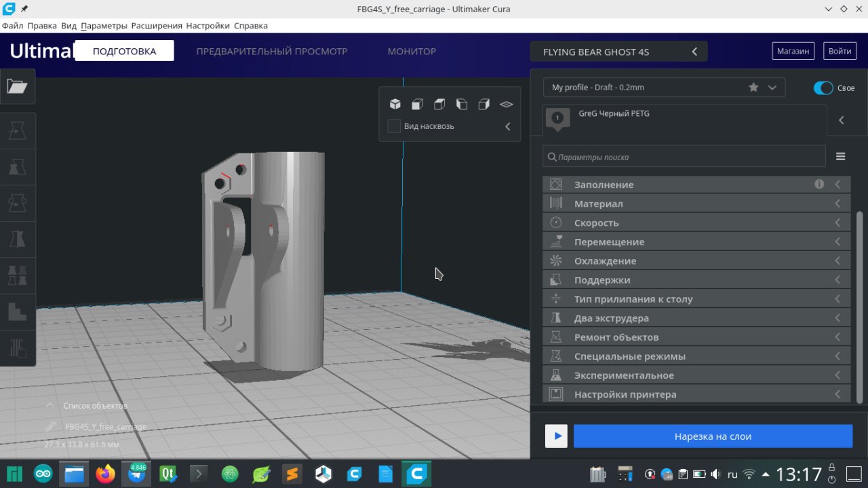Expand the Охлаждение settings category

pos(696,261)
